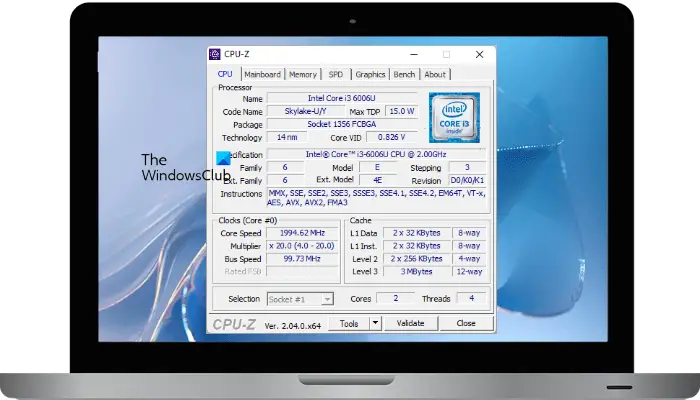Expand the Tools dropdown arrow
Image resolution: width=700 pixels, height=400 pixels.
coord(375,324)
